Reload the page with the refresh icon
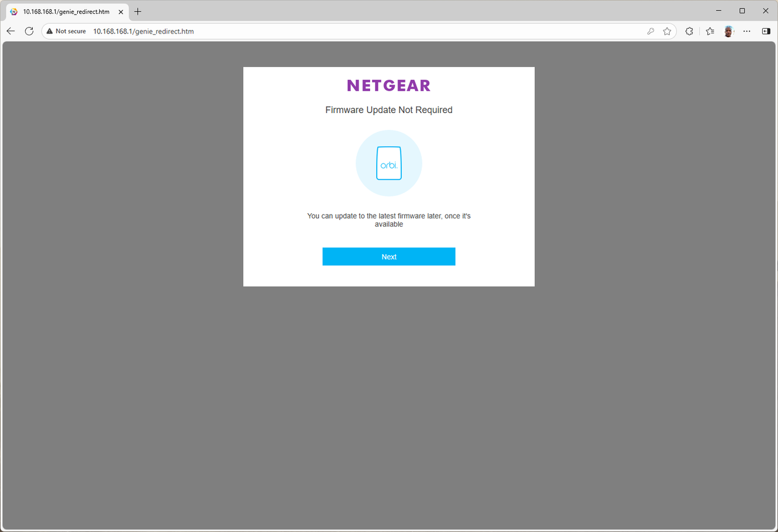 29,31
